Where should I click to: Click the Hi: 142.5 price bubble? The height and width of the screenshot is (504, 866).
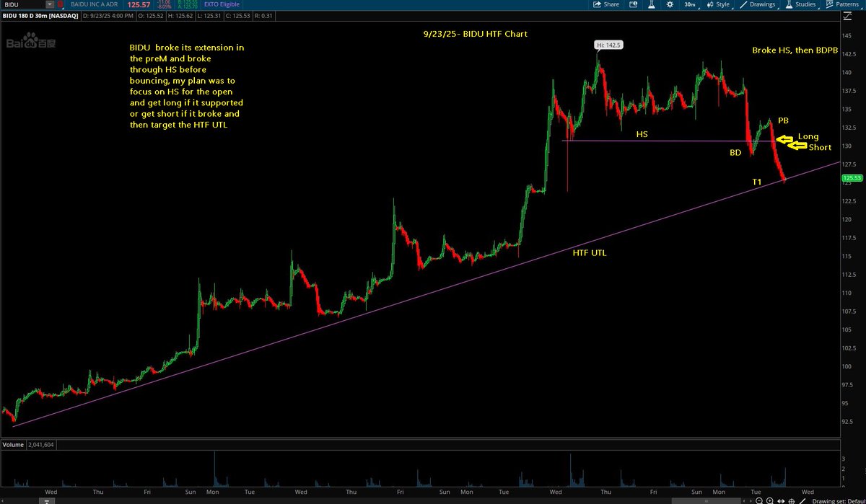pyautogui.click(x=608, y=45)
